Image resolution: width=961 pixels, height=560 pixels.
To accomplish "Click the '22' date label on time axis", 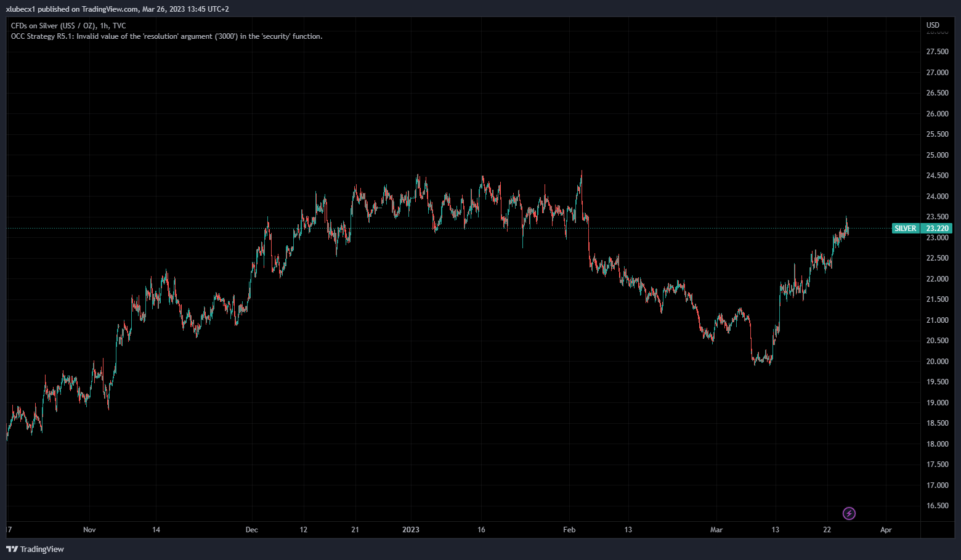I will [827, 530].
